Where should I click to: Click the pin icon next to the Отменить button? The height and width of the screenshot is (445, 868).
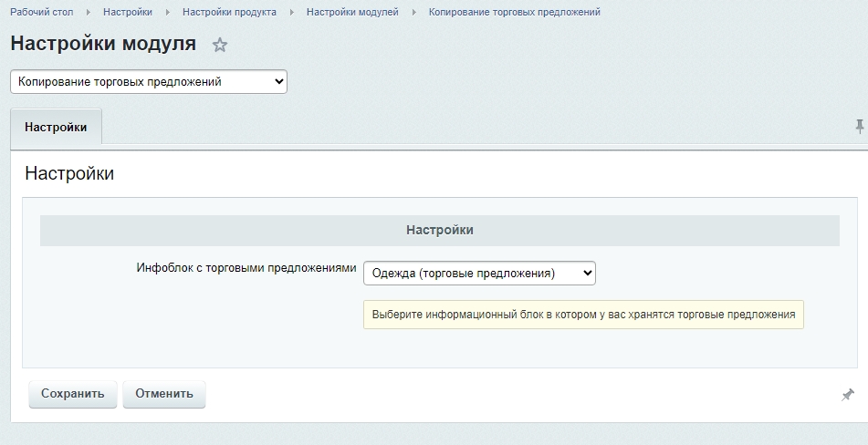tap(848, 395)
